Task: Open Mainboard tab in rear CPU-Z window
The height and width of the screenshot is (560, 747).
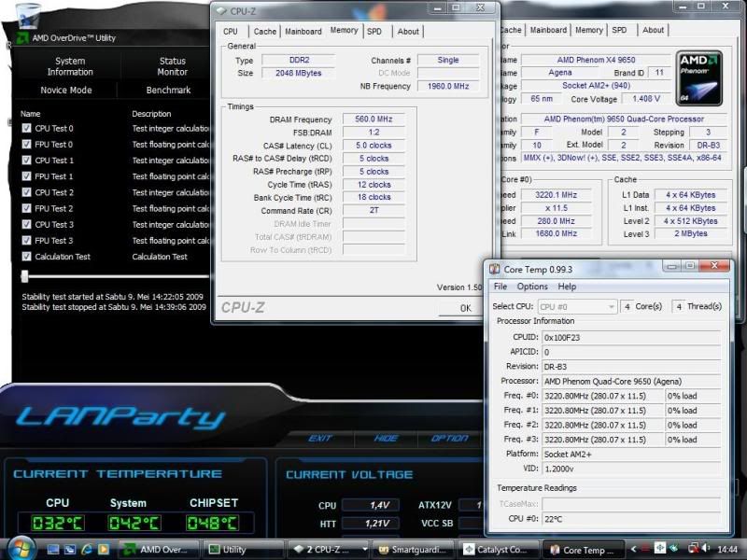Action: [548, 30]
